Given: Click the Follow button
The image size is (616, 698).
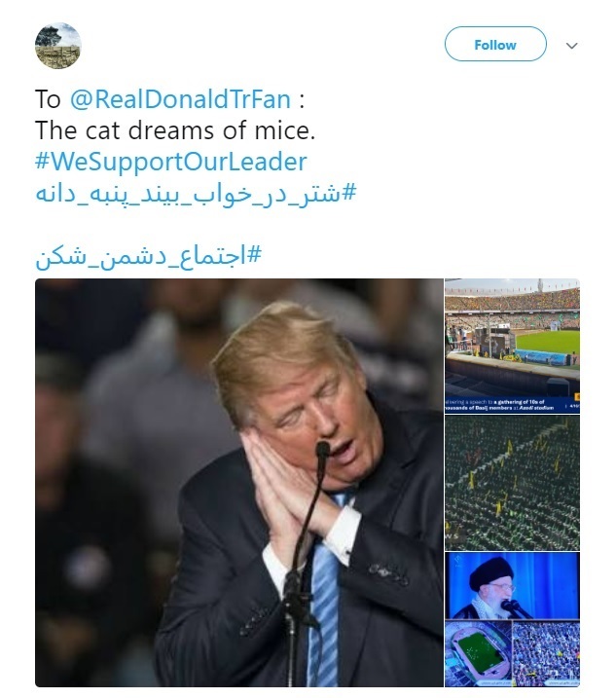Looking at the screenshot, I should (495, 44).
